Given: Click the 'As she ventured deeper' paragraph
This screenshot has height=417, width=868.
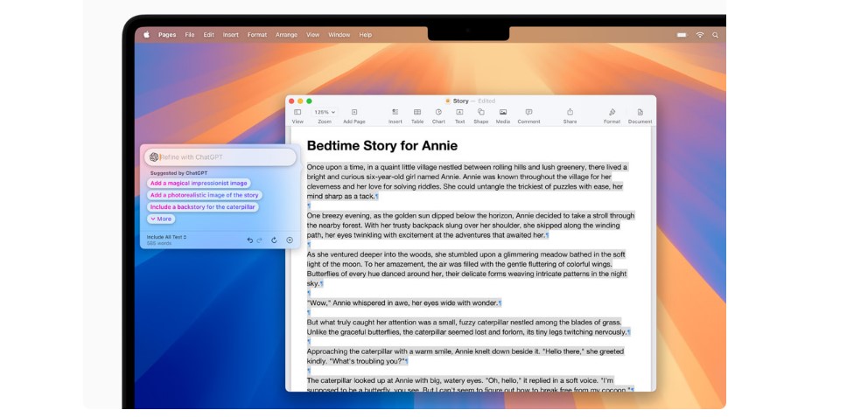Looking at the screenshot, I should tap(467, 268).
